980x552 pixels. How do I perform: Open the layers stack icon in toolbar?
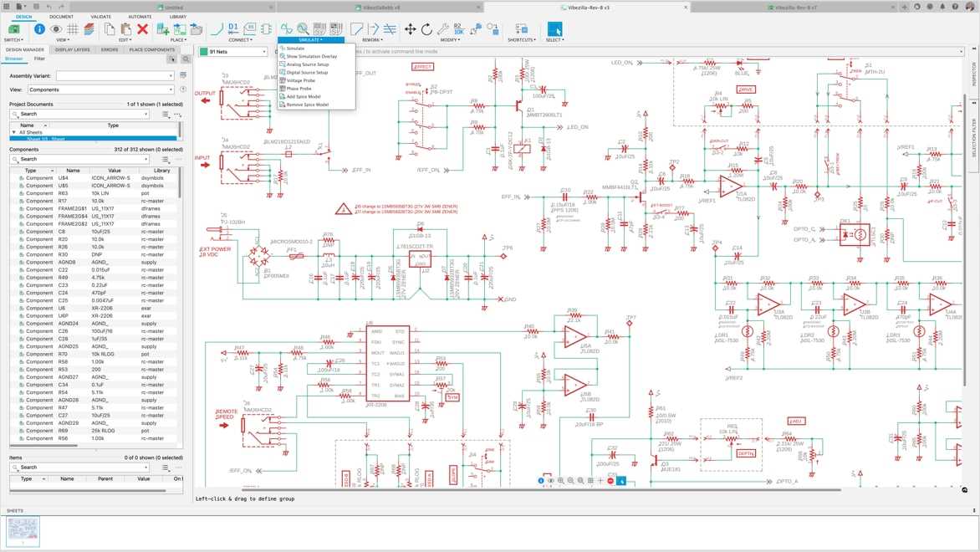pos(89,28)
